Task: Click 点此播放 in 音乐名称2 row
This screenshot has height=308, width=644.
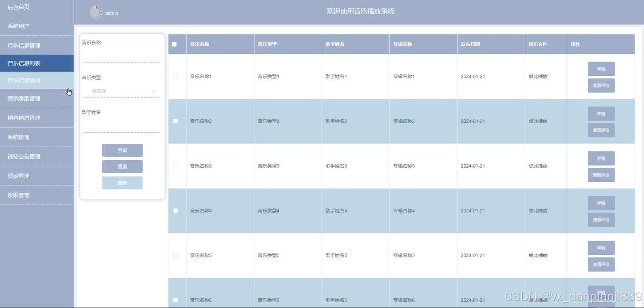Action: pyautogui.click(x=538, y=121)
